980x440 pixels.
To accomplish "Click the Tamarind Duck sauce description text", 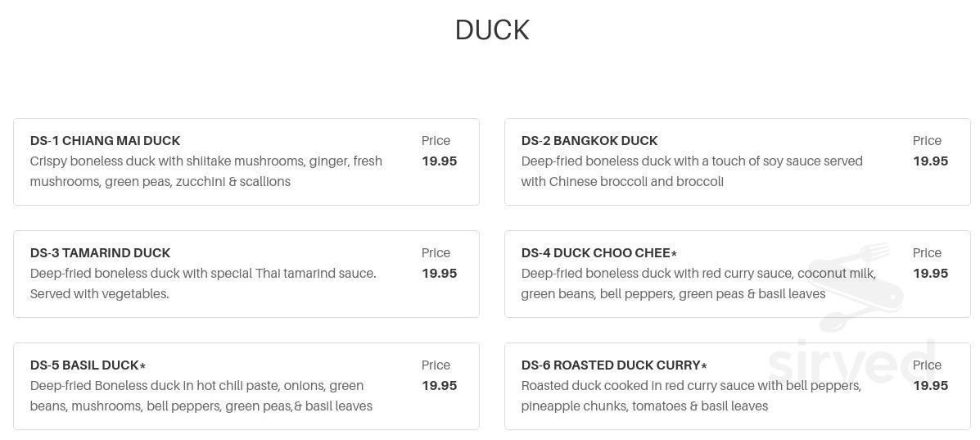I will pos(203,284).
